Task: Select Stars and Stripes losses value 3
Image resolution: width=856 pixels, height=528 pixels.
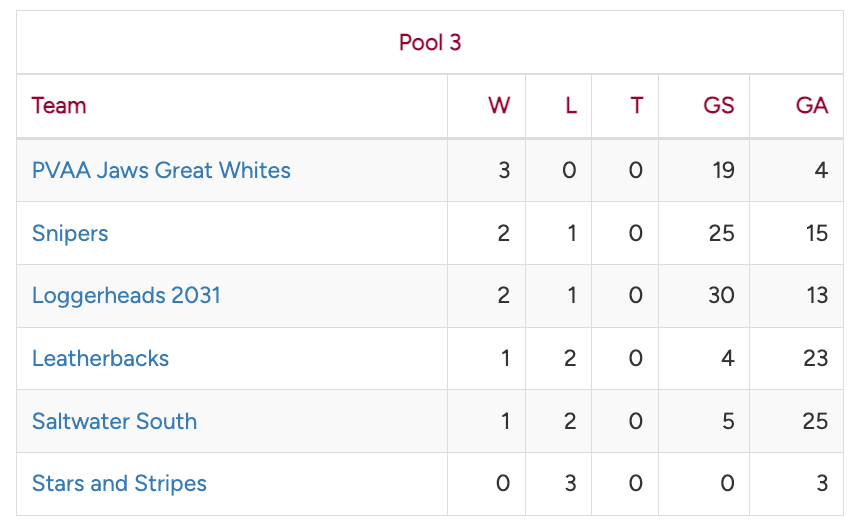Action: point(569,483)
